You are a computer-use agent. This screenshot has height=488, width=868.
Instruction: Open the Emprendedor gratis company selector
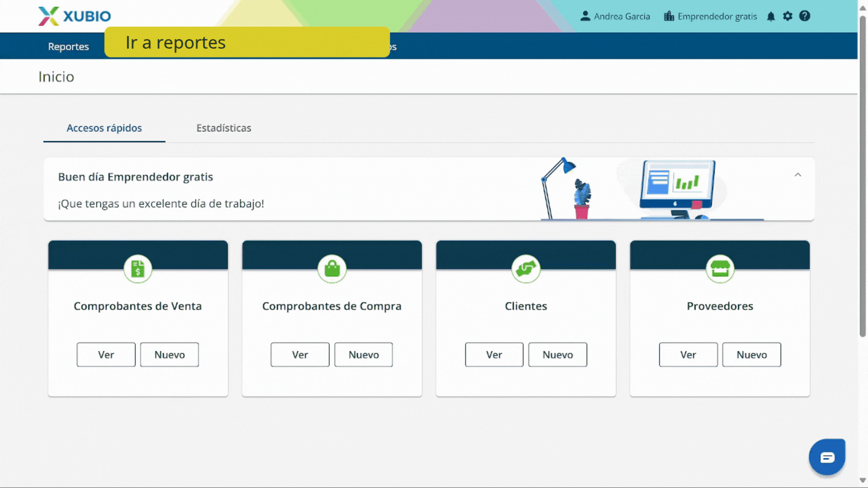coord(710,16)
